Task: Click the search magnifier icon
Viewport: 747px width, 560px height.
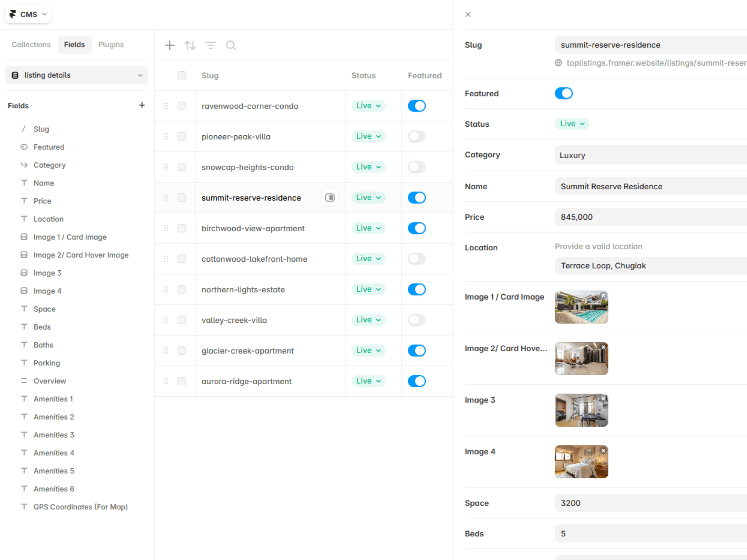Action: [231, 45]
